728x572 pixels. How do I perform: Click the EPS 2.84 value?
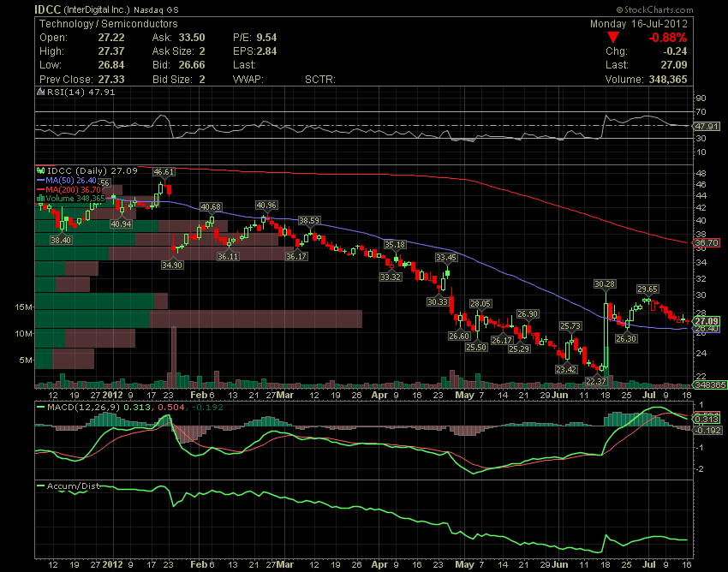[x=266, y=51]
